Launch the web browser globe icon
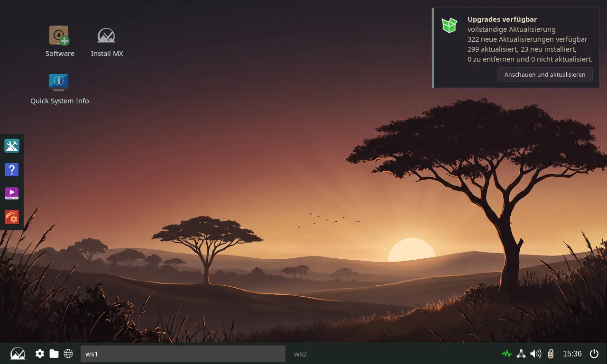This screenshot has height=364, width=607. pyautogui.click(x=68, y=354)
